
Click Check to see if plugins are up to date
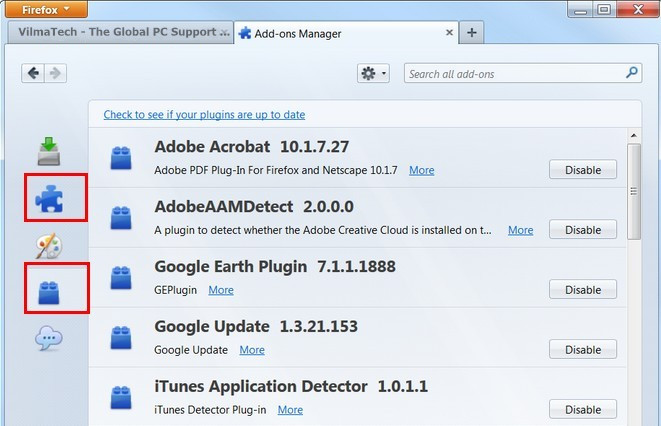pyautogui.click(x=204, y=115)
